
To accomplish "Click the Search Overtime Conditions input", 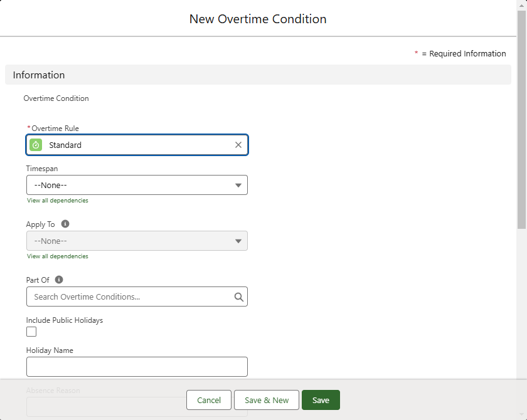I will (x=129, y=297).
